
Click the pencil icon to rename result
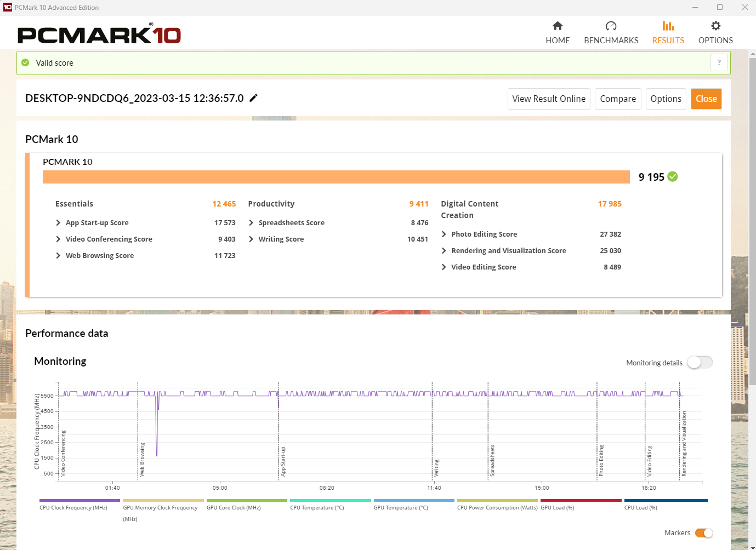(253, 98)
